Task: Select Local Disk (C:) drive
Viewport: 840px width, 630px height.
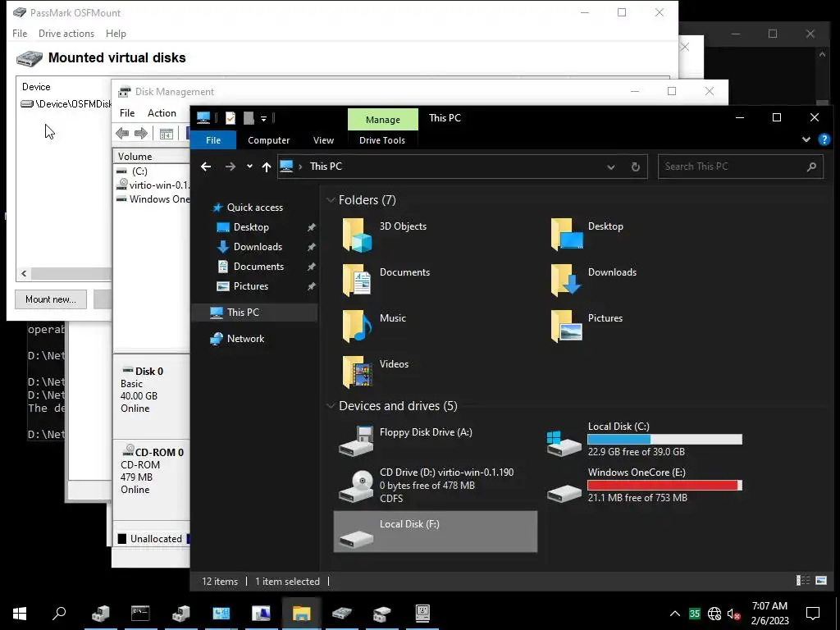Action: point(645,440)
